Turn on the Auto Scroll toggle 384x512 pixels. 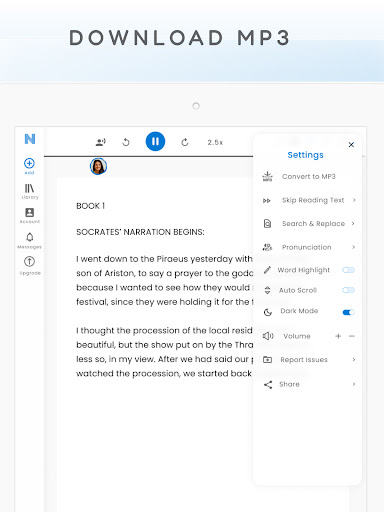click(x=348, y=290)
